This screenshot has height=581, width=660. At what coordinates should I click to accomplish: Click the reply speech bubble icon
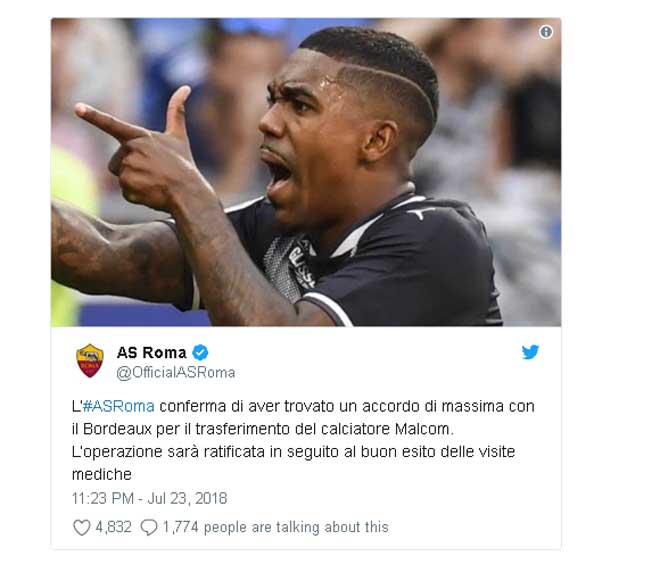point(149,527)
